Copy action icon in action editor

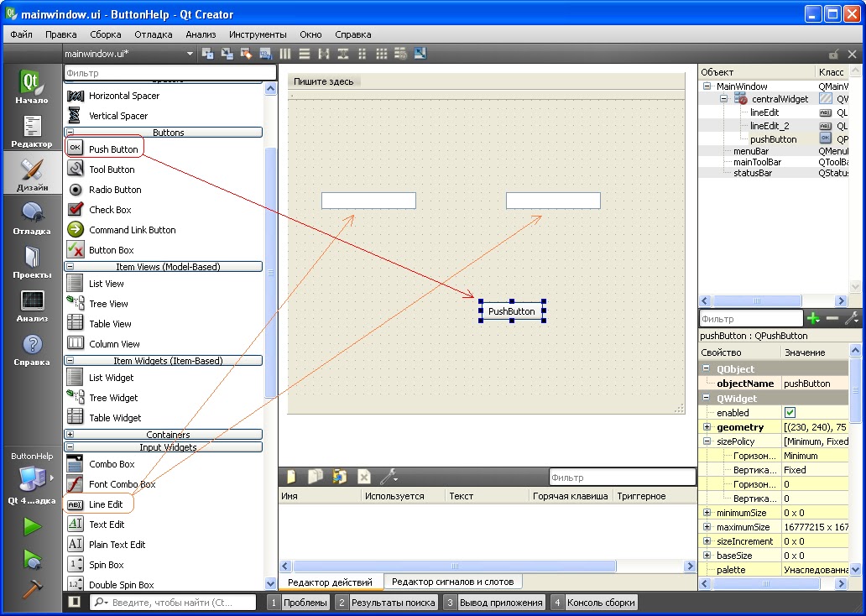[316, 477]
